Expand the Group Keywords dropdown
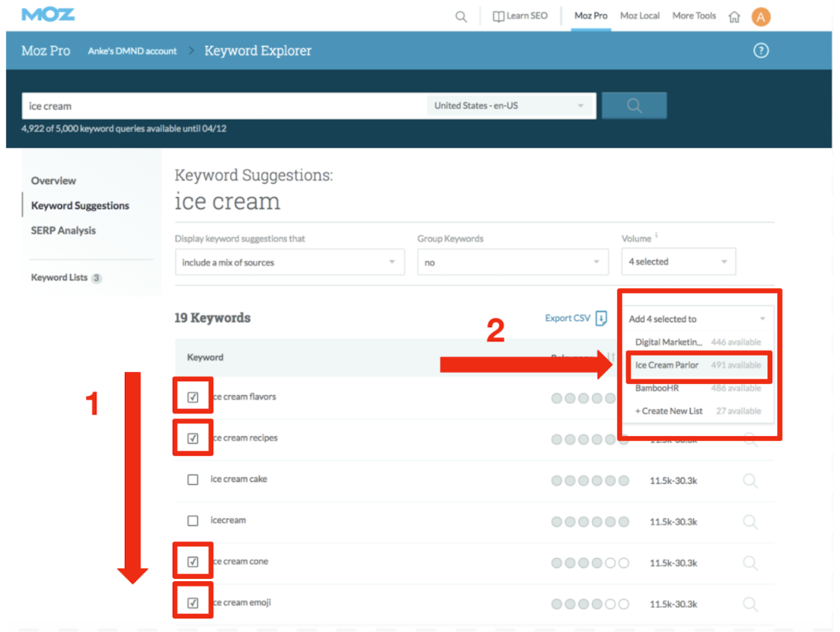This screenshot has height=632, width=840. point(512,262)
